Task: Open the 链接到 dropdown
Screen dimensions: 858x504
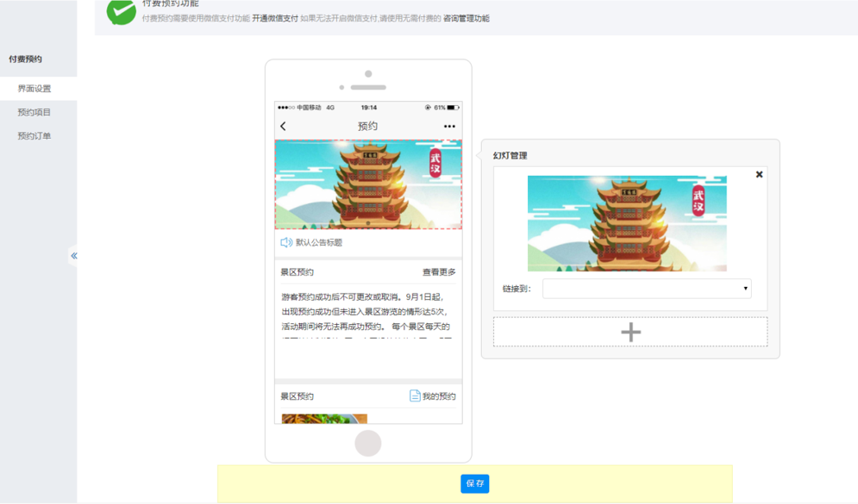Action: [x=647, y=289]
